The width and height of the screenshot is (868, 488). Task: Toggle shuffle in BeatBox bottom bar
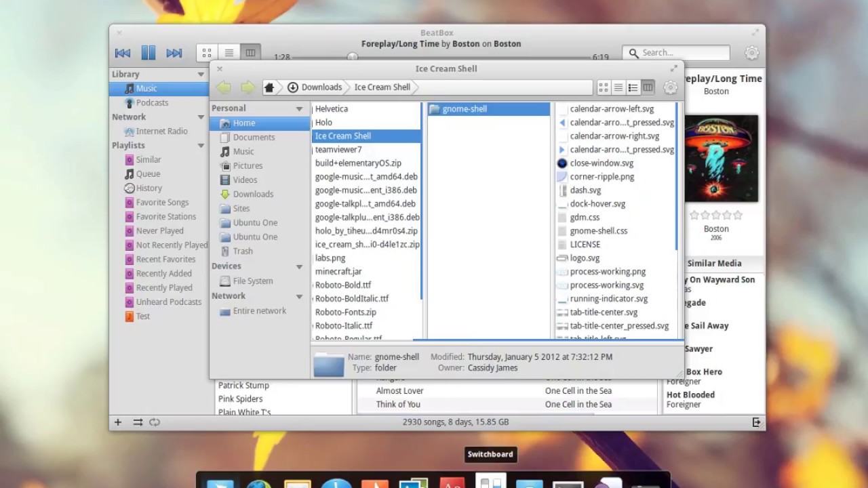(138, 422)
